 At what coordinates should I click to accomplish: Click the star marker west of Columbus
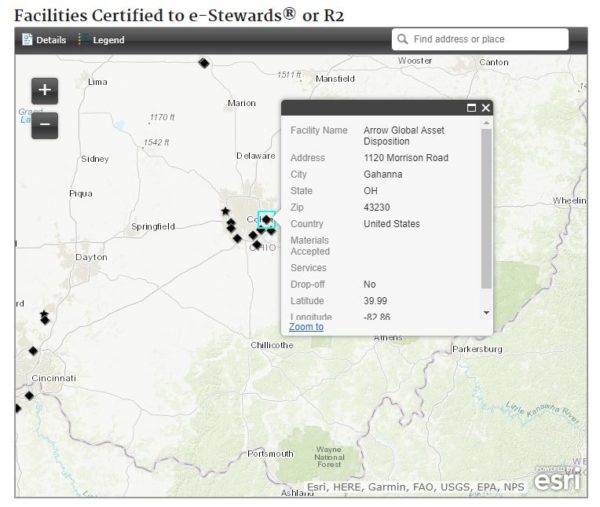pos(225,211)
